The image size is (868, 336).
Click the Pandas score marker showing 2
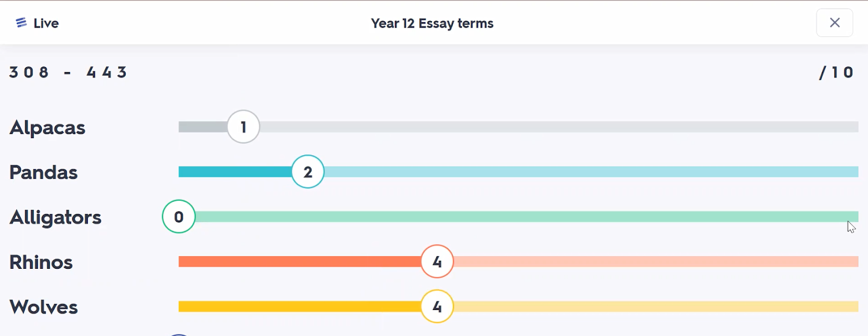point(308,172)
